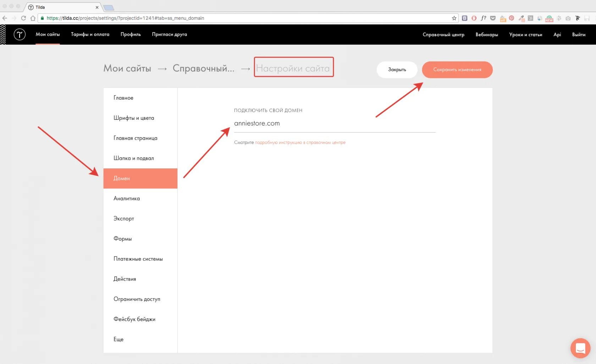This screenshot has width=596, height=364.
Task: Open the eyedropper color picker extension
Action: coord(521,18)
